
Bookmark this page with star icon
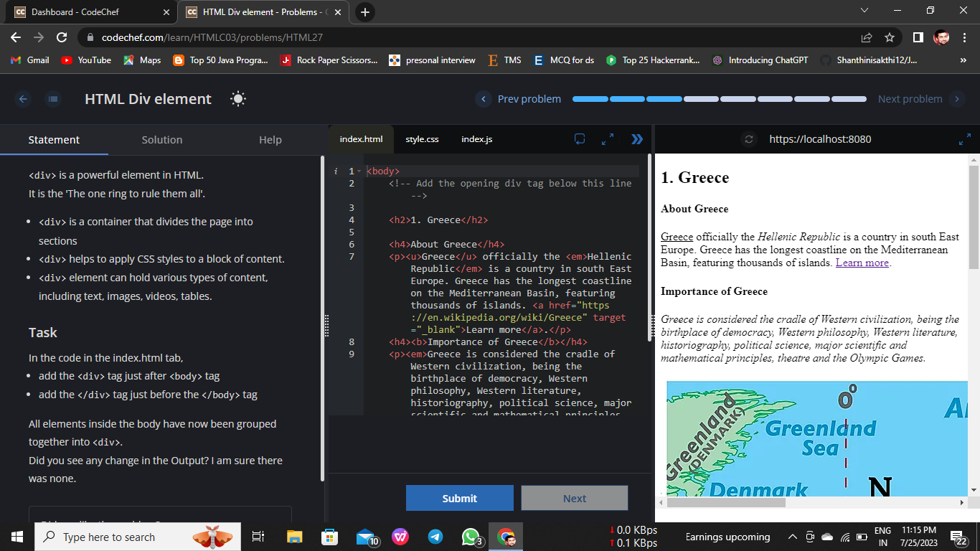coord(890,37)
